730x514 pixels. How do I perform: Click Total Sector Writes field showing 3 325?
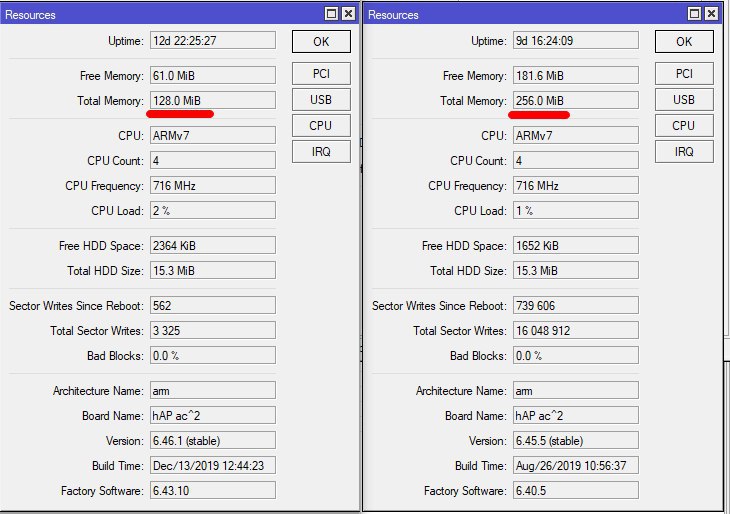tap(213, 331)
